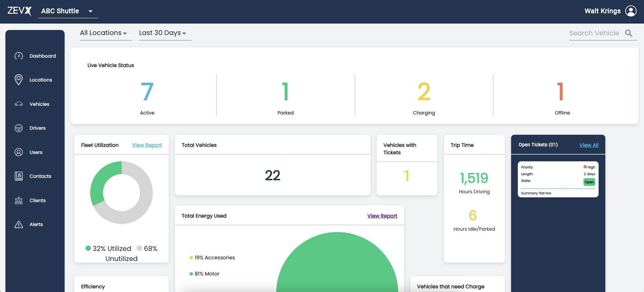This screenshot has width=644, height=292.
Task: Click the 1 Parked vehicles count
Action: [285, 92]
